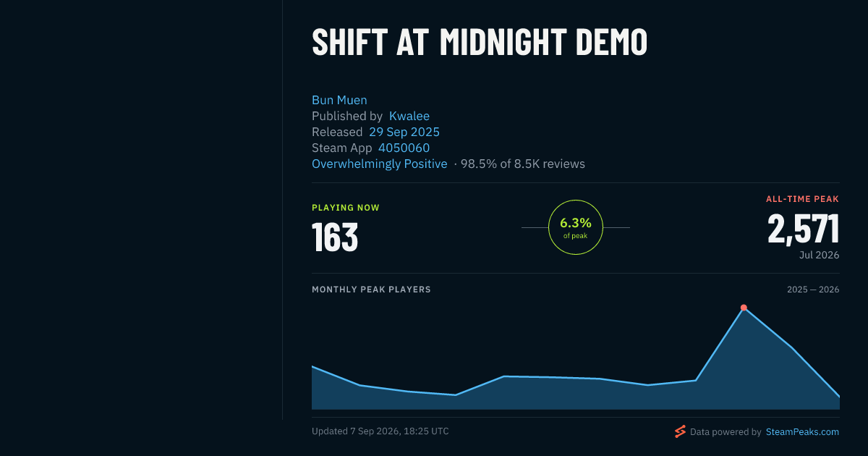Viewport: 868px width, 456px height.
Task: Open Steam App 4050060 link
Action: click(x=404, y=148)
